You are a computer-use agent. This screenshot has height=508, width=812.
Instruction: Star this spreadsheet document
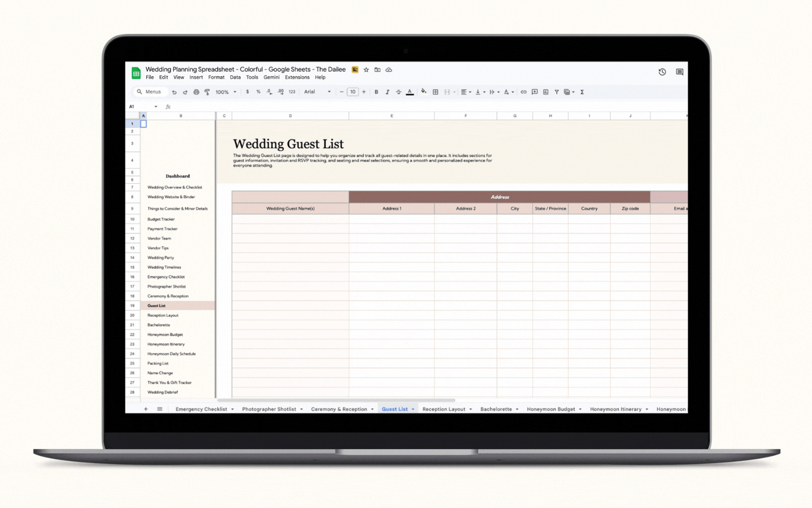(x=366, y=70)
